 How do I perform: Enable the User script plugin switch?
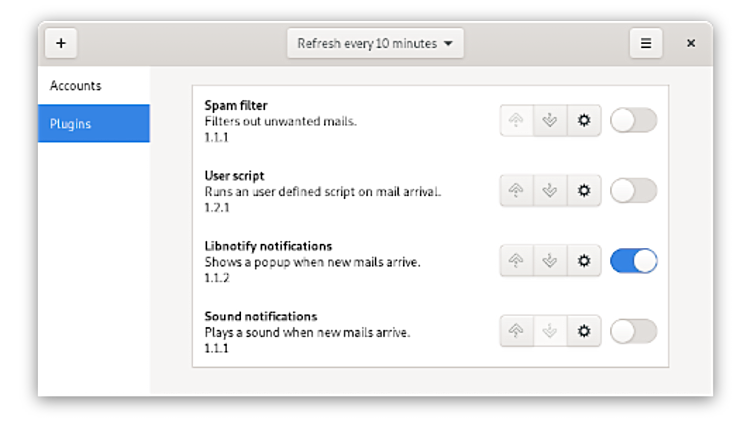(x=633, y=190)
